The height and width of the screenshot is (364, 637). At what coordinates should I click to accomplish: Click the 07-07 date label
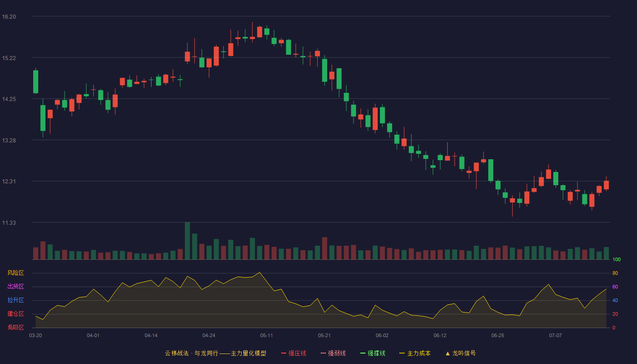556,335
